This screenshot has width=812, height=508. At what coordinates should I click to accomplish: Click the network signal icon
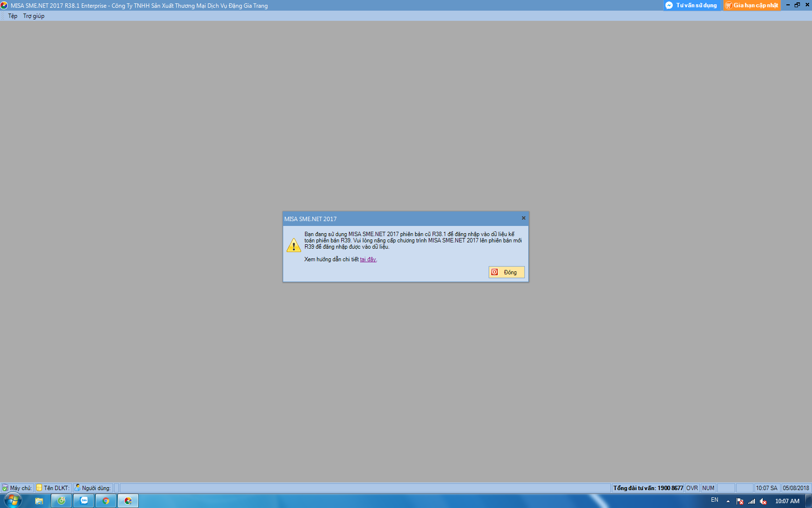point(752,501)
